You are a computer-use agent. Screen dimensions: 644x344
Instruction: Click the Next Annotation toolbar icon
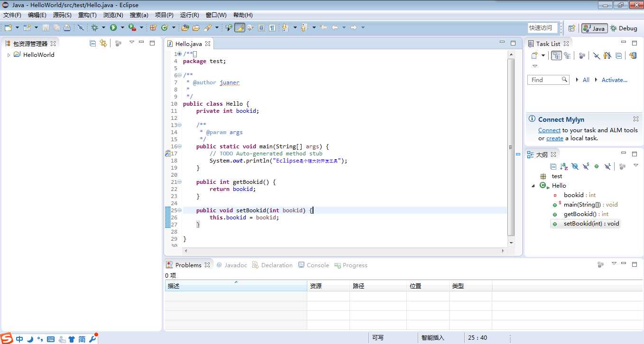pos(285,27)
